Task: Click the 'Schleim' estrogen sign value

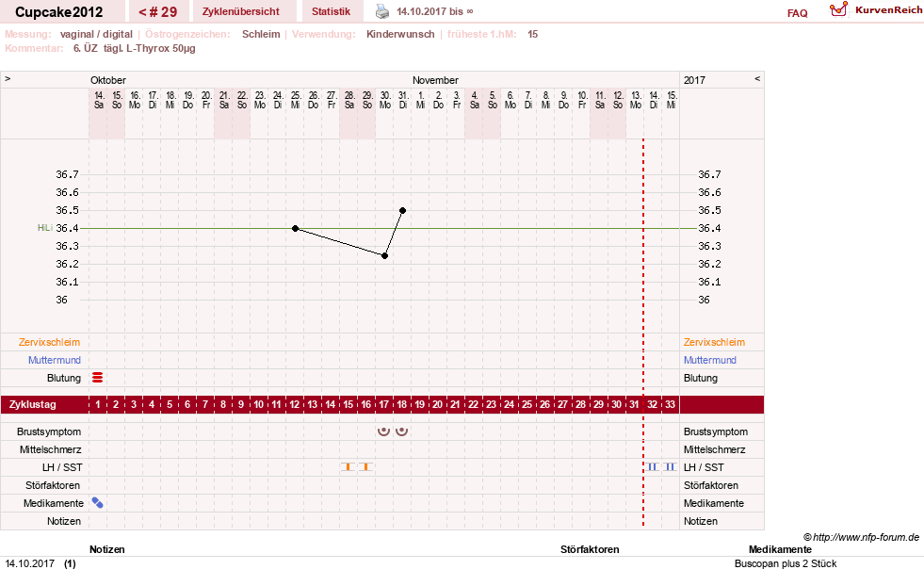Action: [x=261, y=34]
